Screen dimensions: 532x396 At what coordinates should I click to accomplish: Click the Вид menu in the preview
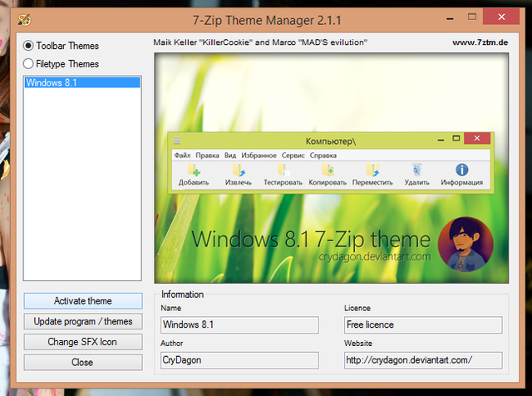[230, 156]
